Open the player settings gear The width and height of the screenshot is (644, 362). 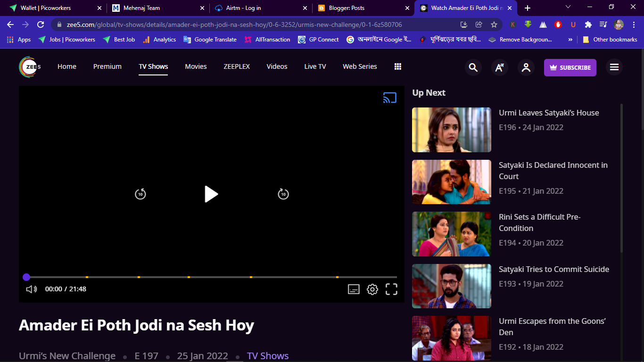point(372,289)
